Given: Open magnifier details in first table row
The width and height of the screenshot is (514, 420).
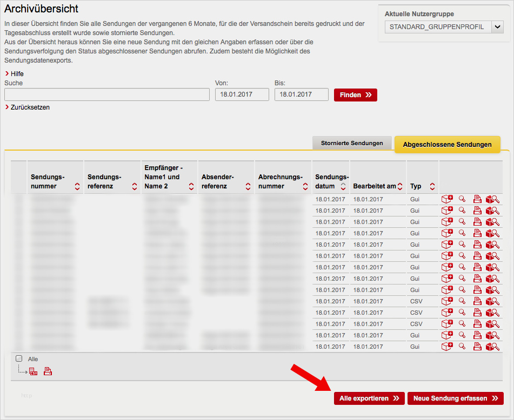Looking at the screenshot, I should (462, 199).
